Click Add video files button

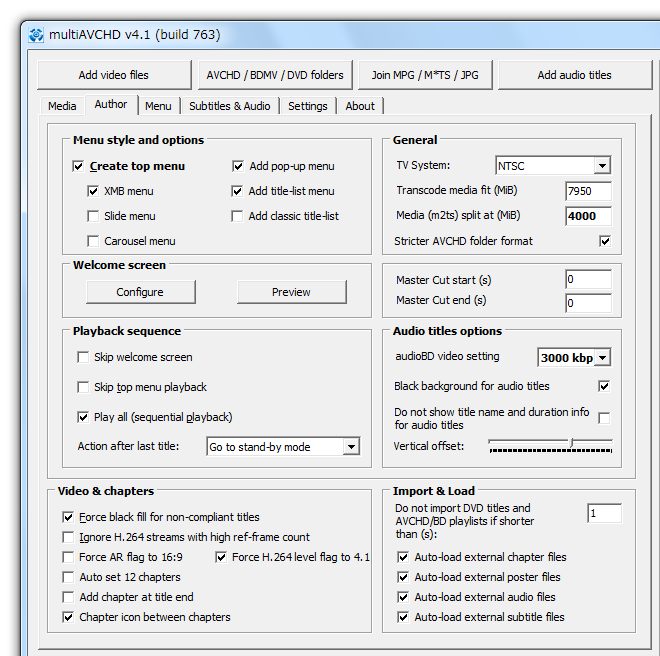114,75
